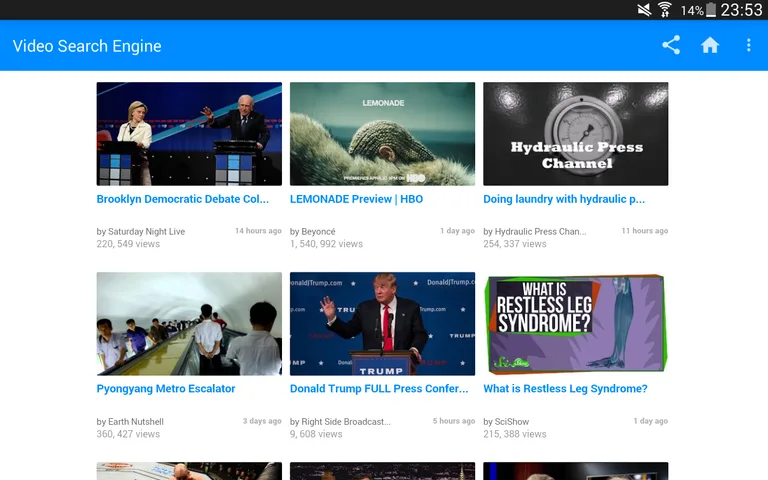Open the three-dot overflow menu
The height and width of the screenshot is (480, 768).
click(748, 45)
